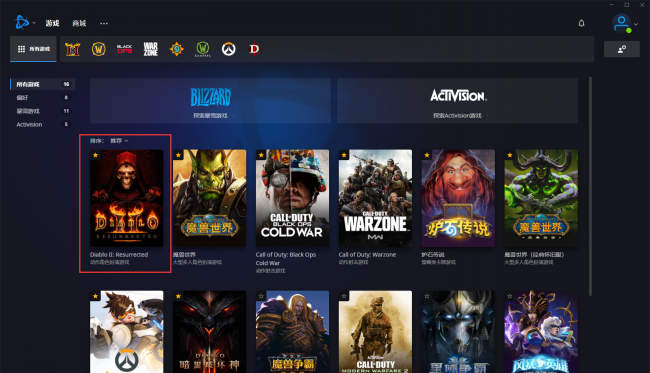Toggle favorite star on the Diablo III card
Screen dimensions: 650x373
178,296
